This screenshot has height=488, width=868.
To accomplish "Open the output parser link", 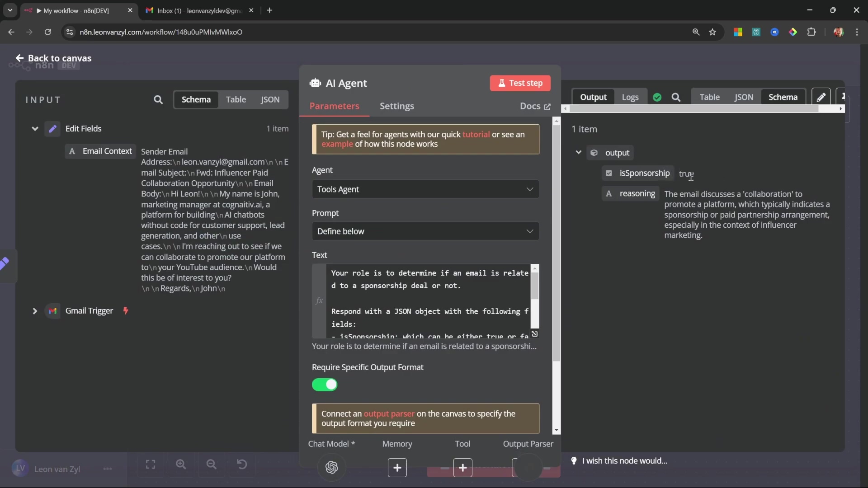I will (x=389, y=414).
